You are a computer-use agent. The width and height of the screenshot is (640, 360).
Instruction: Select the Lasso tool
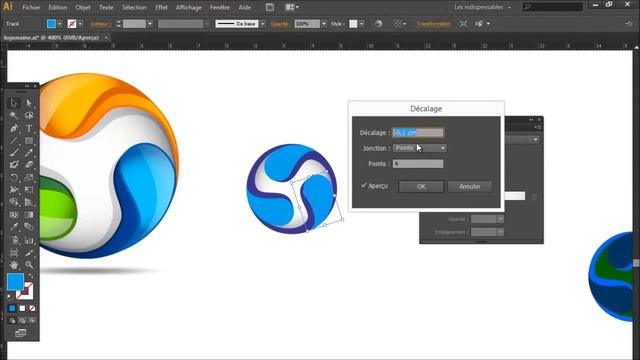[x=29, y=116]
